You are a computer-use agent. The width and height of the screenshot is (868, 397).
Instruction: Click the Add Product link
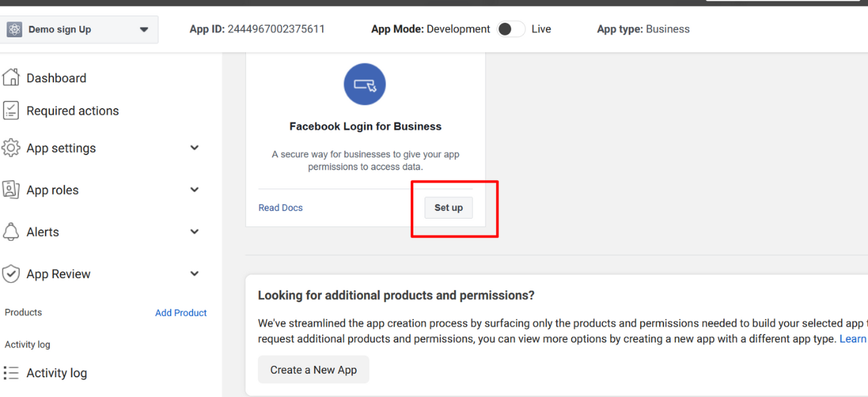pos(181,313)
